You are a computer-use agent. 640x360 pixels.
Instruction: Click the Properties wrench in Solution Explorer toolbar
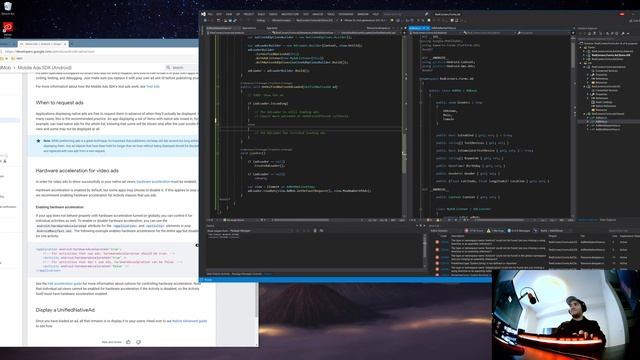pyautogui.click(x=623, y=33)
